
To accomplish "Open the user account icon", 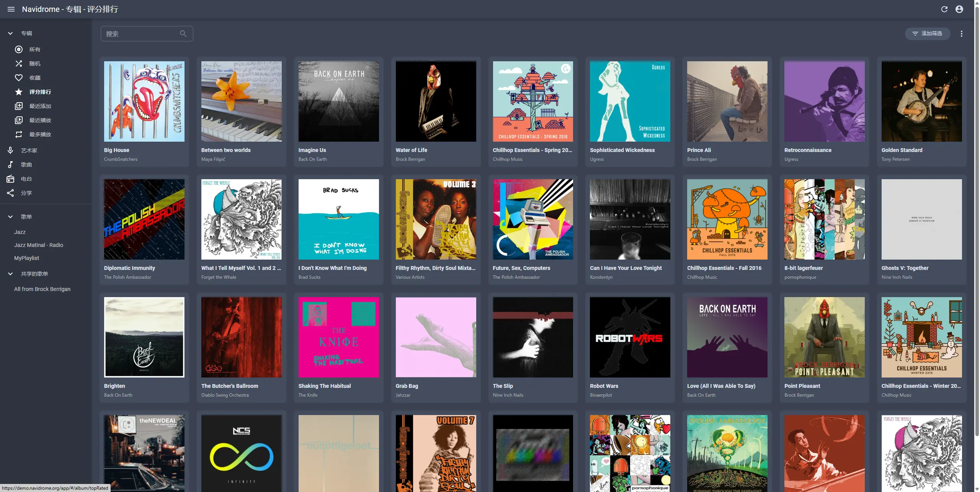I will coord(959,9).
